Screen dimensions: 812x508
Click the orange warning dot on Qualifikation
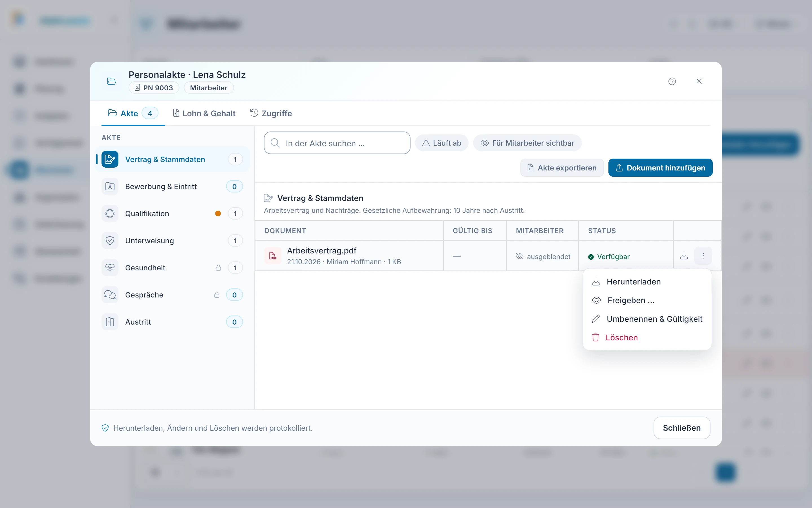tap(218, 214)
